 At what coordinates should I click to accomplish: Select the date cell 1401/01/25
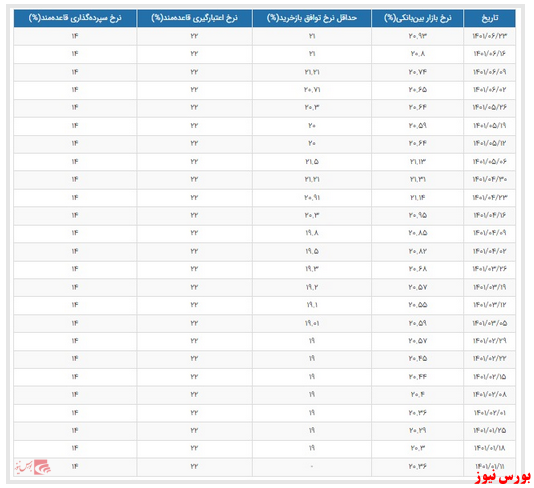(489, 430)
